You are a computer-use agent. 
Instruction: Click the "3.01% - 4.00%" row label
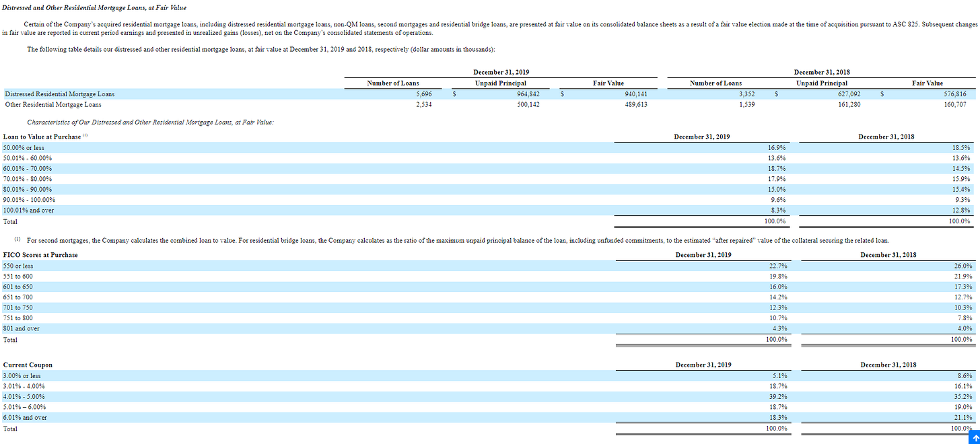point(24,386)
